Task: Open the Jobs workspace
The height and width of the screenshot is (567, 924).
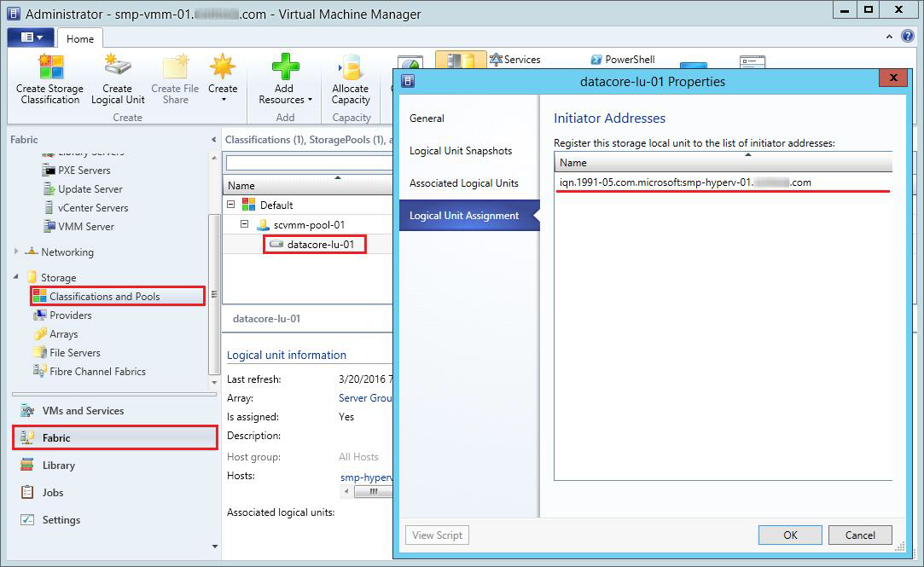Action: point(53,493)
